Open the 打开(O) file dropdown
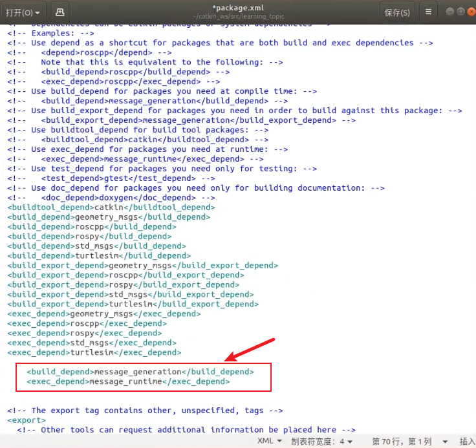The width and height of the screenshot is (476, 448). [x=23, y=12]
